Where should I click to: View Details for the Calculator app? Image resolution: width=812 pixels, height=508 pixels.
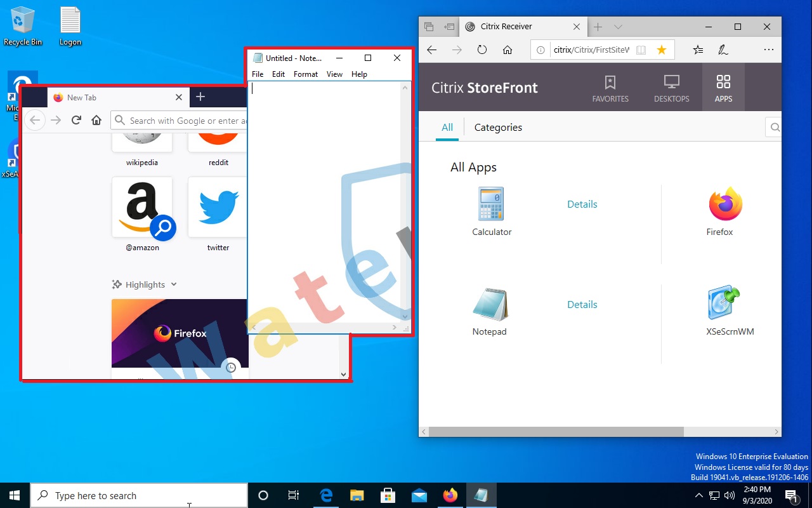pyautogui.click(x=582, y=204)
